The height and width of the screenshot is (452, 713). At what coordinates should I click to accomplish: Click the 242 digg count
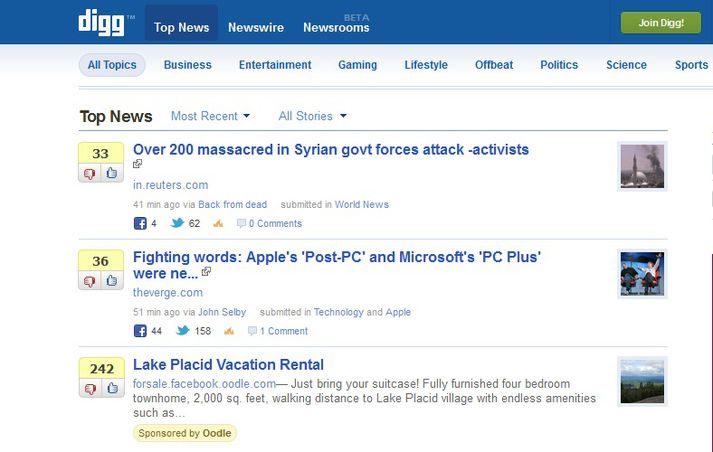pyautogui.click(x=101, y=369)
